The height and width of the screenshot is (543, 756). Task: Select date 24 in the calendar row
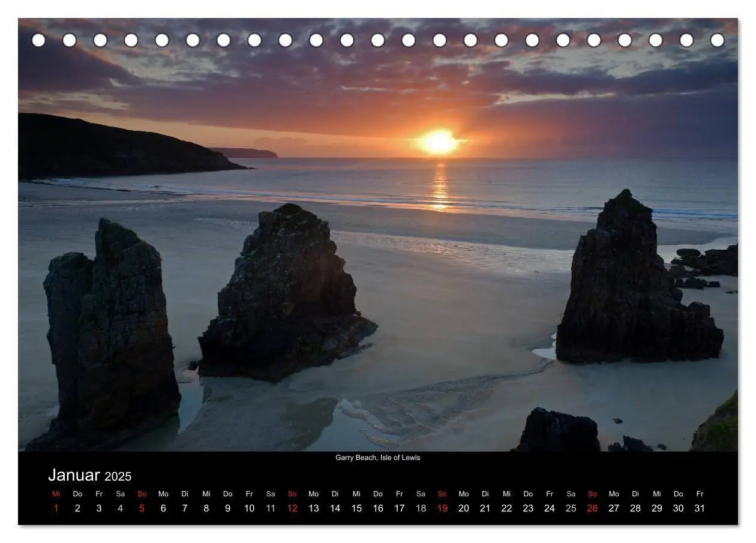pyautogui.click(x=550, y=508)
